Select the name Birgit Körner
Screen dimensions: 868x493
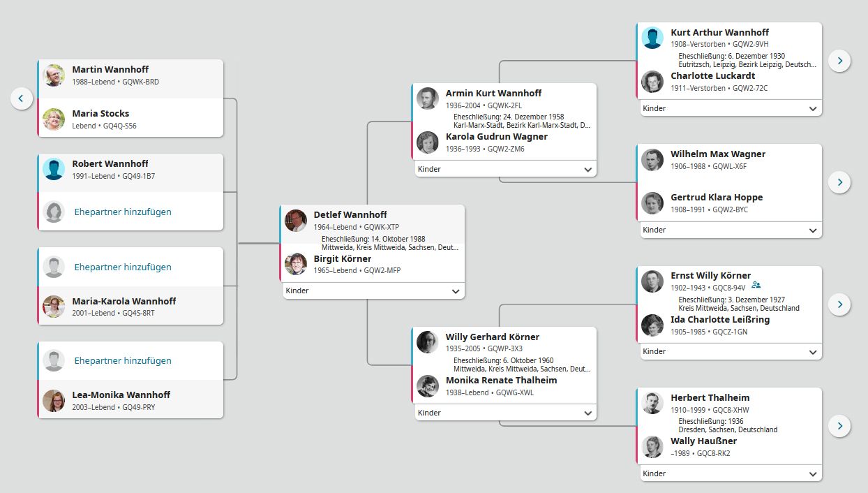click(343, 258)
